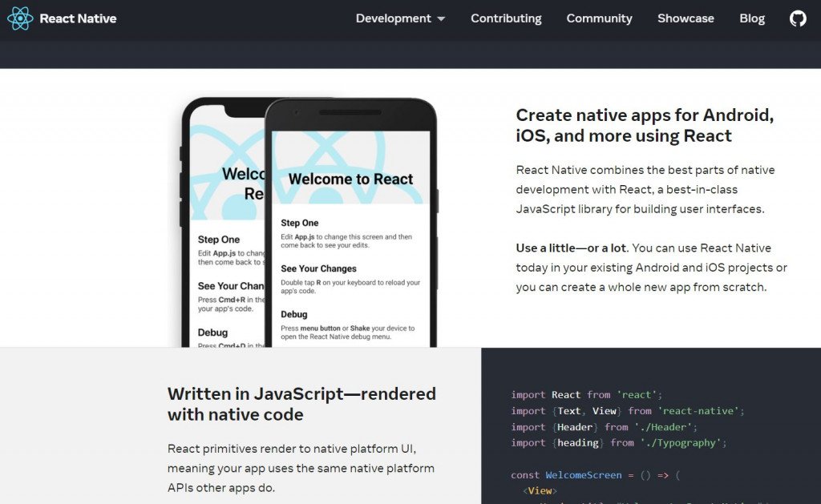Screen dimensions: 821x504
Task: Click code line importing Text, View from 'react-native'
Action: click(x=627, y=411)
